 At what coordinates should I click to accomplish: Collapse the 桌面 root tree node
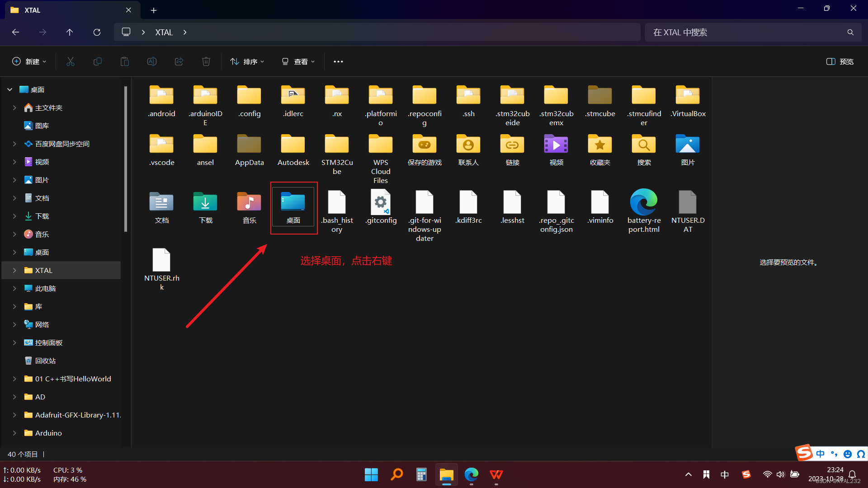[9, 89]
